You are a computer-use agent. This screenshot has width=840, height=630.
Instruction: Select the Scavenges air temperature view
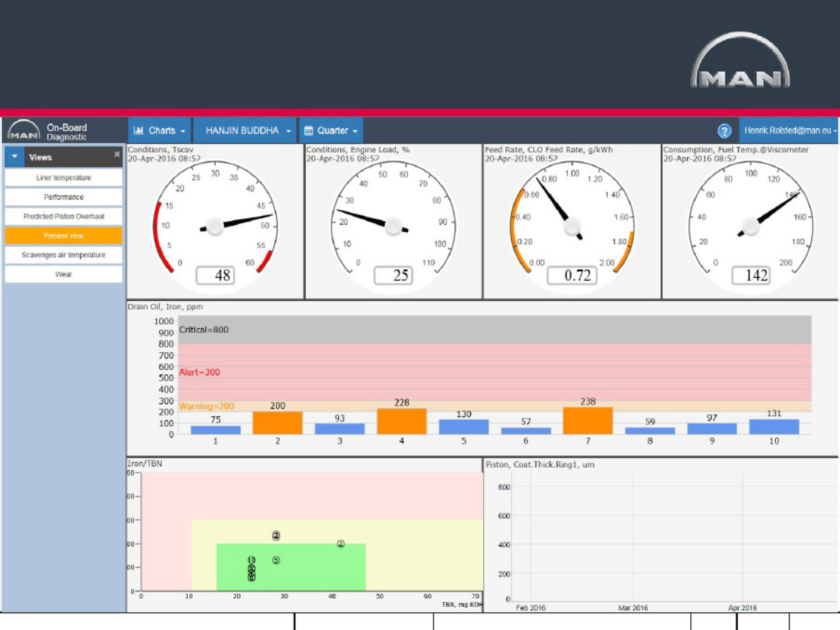point(64,255)
